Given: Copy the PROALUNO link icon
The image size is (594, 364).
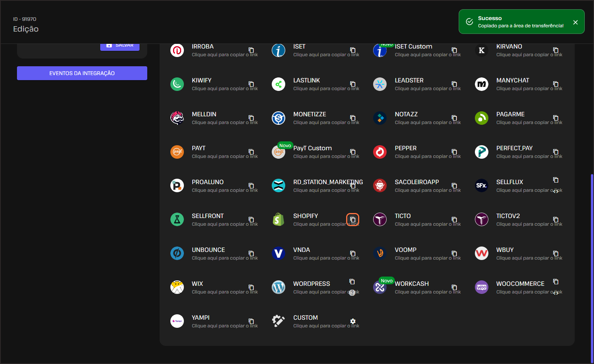Looking at the screenshot, I should point(251,186).
